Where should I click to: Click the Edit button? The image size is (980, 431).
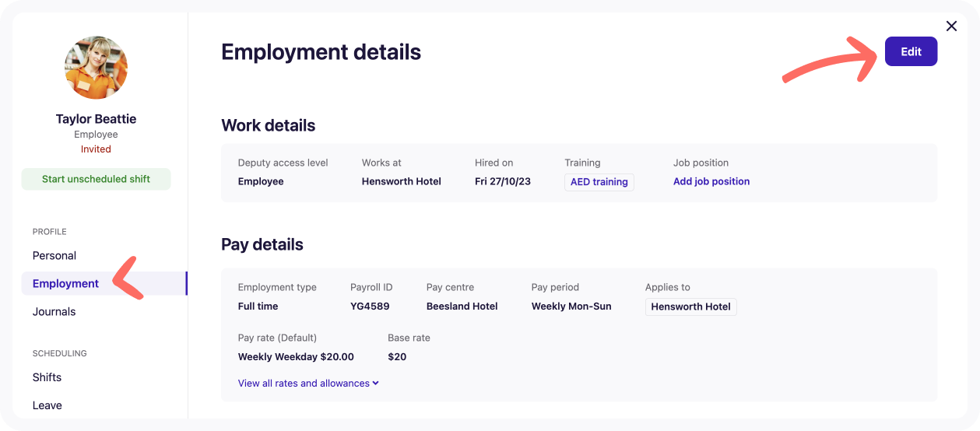tap(911, 51)
